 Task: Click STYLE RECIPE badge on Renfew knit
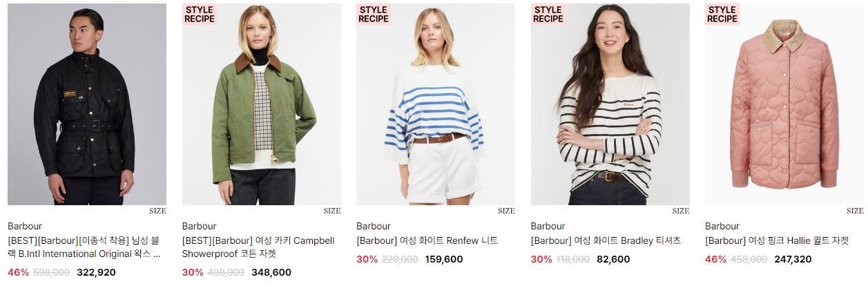tap(374, 15)
